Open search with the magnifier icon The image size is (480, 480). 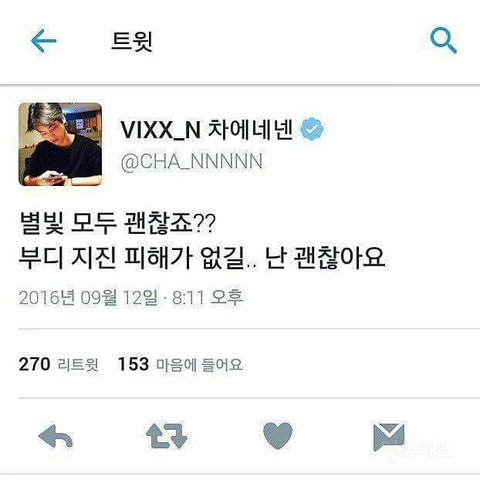tap(443, 40)
